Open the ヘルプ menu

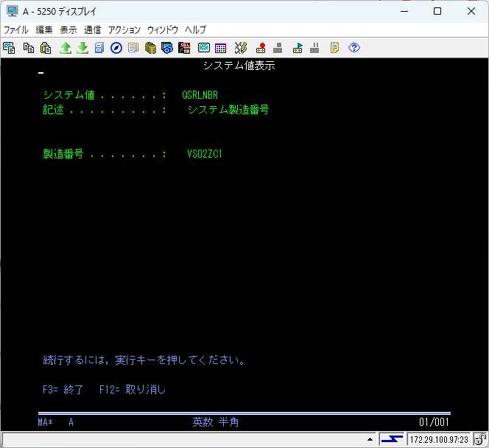pyautogui.click(x=196, y=30)
